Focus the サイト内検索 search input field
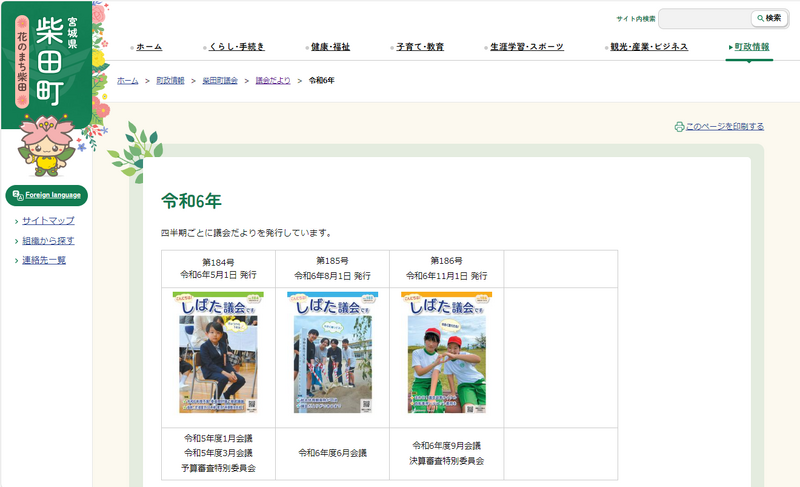The height and width of the screenshot is (487, 800). click(x=704, y=18)
